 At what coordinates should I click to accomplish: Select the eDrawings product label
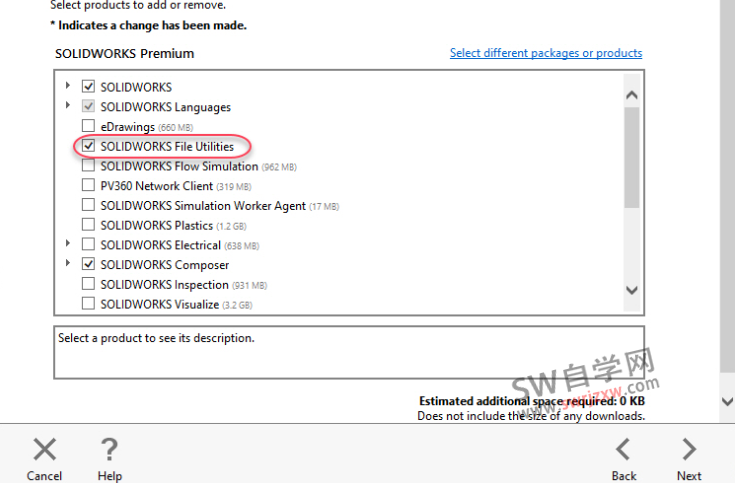click(128, 127)
